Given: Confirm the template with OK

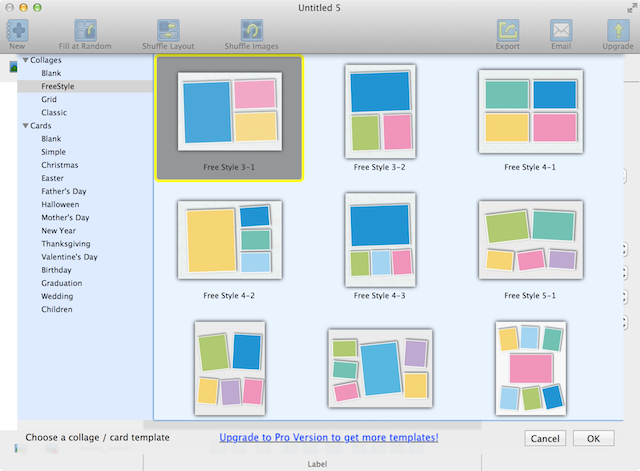Looking at the screenshot, I should 593,438.
